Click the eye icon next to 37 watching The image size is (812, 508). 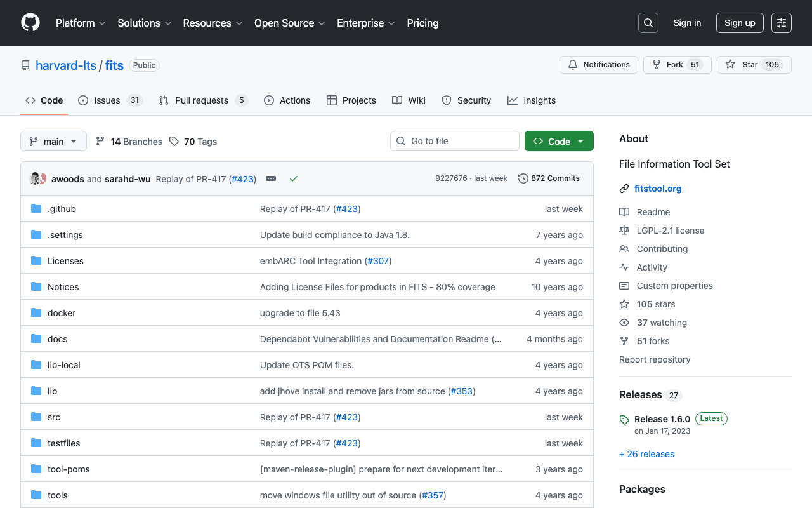click(x=624, y=323)
